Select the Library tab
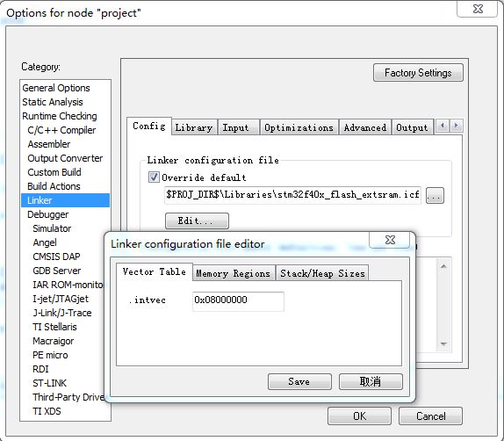 tap(194, 127)
